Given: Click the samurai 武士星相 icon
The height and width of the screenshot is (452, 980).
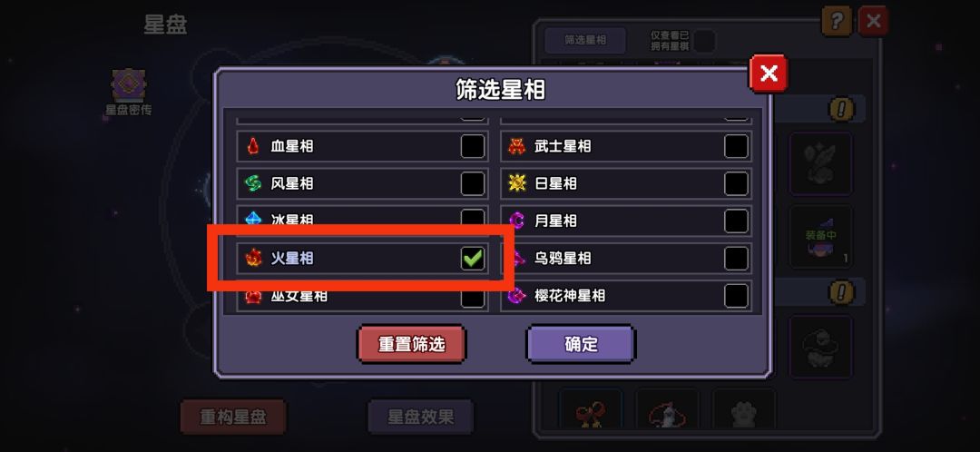Looking at the screenshot, I should pos(517,146).
